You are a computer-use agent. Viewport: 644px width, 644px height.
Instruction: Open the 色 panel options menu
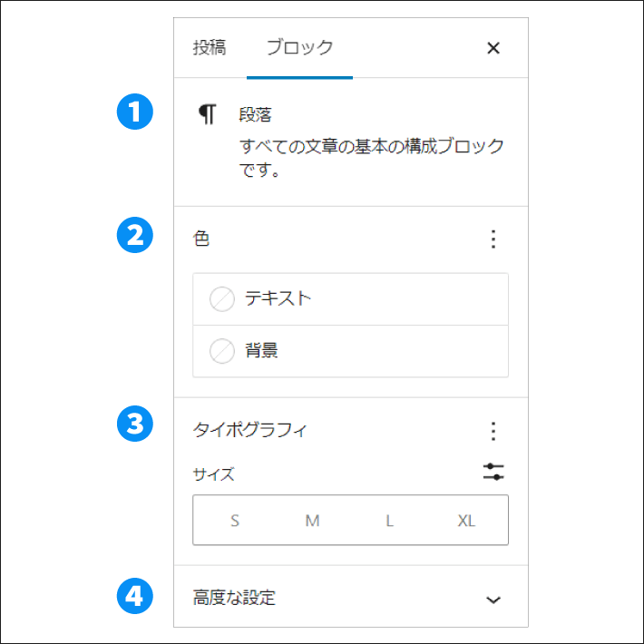(493, 239)
